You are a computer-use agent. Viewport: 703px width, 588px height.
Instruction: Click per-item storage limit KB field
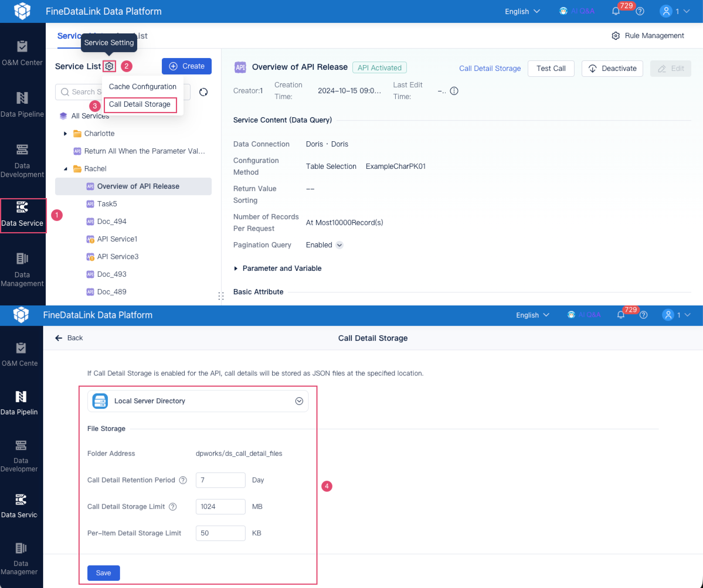pos(220,533)
